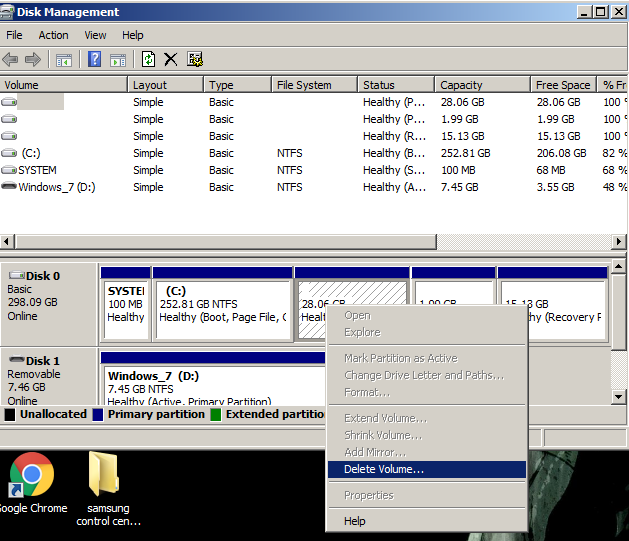Show/hide console tree toolbar icon
629x541 pixels.
(64, 60)
